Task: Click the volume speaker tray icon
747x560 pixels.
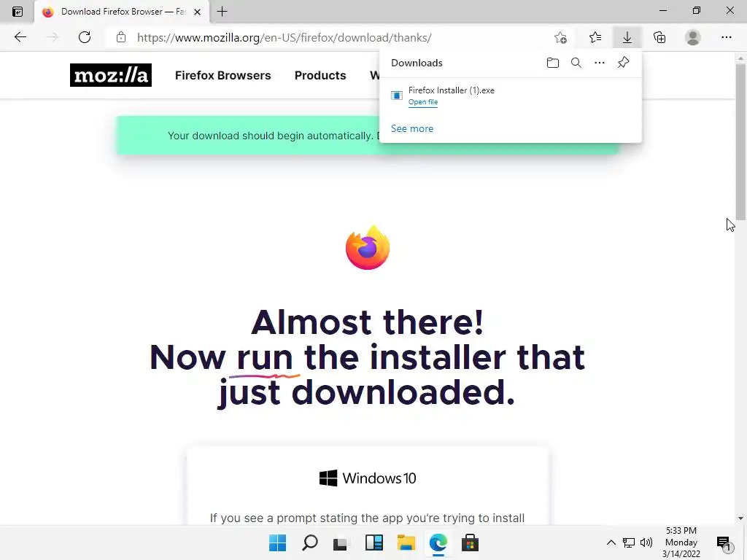Action: point(646,542)
